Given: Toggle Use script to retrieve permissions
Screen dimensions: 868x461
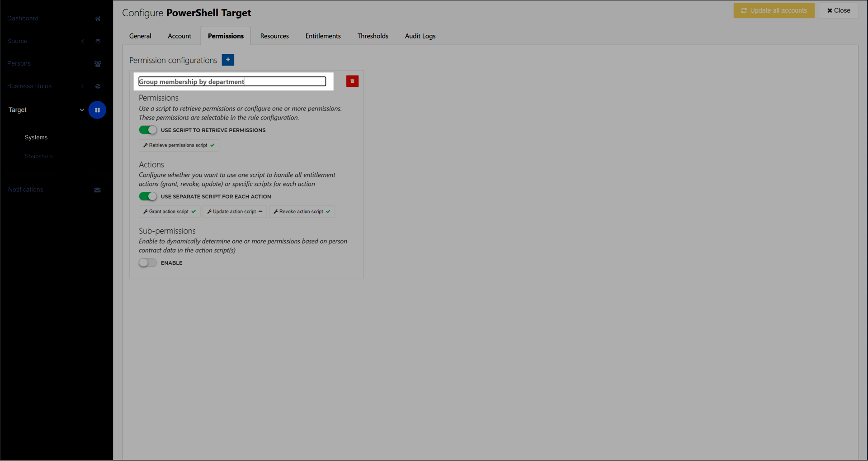Looking at the screenshot, I should [148, 130].
